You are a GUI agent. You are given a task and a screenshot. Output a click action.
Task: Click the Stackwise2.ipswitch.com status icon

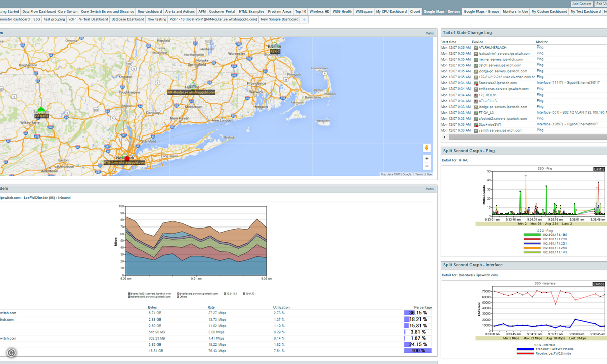click(475, 83)
